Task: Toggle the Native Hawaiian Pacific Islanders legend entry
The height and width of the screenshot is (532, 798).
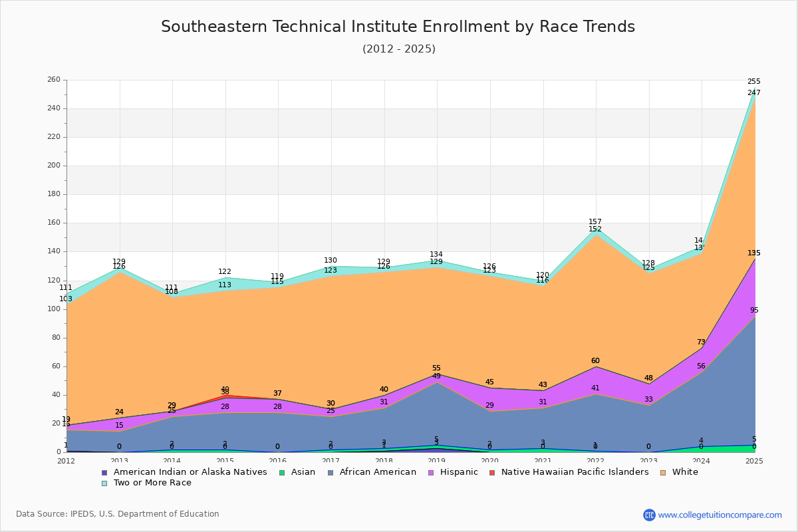Action: coord(569,472)
